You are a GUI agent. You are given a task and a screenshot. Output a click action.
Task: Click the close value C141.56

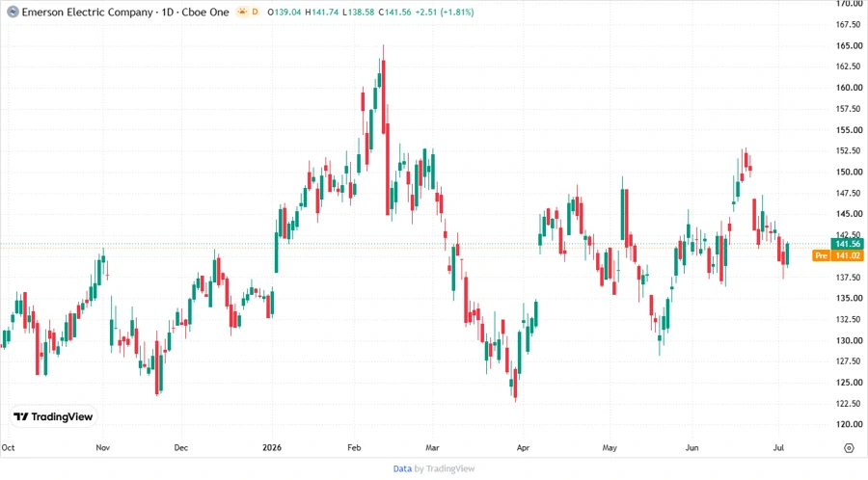point(394,13)
